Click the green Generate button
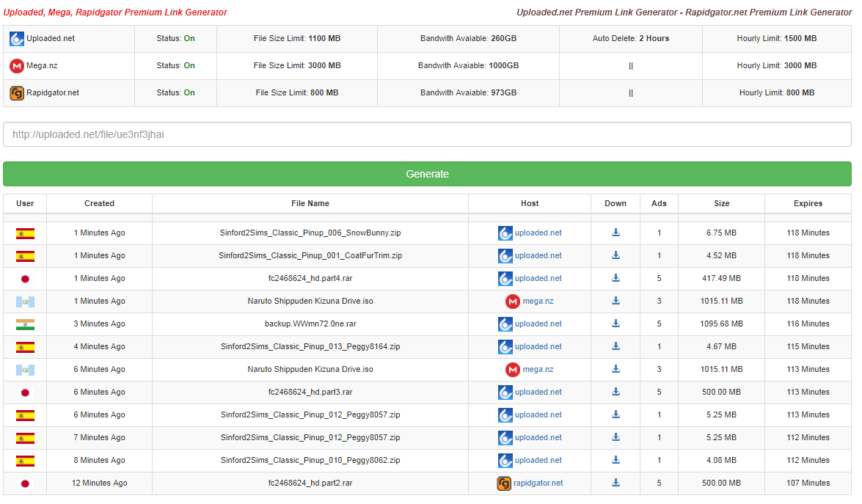 click(427, 174)
